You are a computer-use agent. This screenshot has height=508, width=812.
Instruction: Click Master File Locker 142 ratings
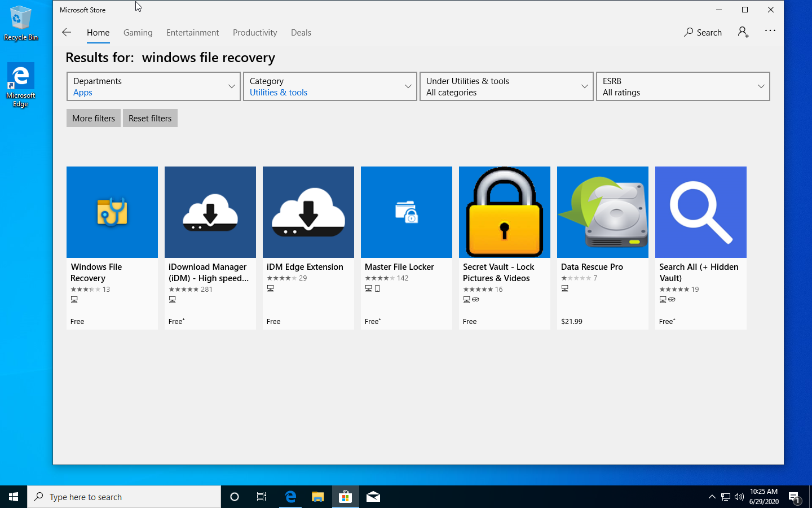tap(387, 278)
